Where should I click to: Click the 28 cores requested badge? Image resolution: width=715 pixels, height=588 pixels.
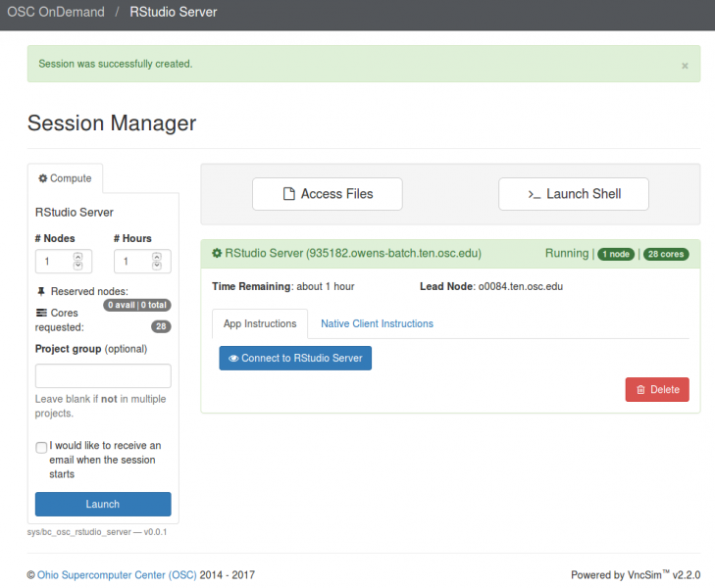coord(161,326)
